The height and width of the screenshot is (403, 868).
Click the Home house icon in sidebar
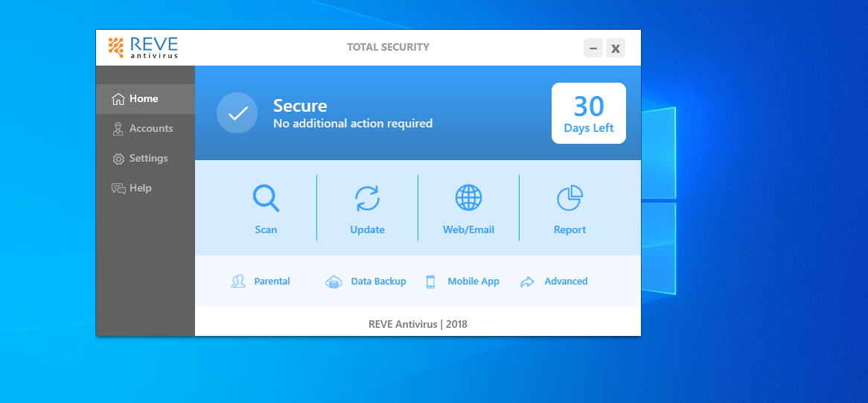(x=118, y=99)
